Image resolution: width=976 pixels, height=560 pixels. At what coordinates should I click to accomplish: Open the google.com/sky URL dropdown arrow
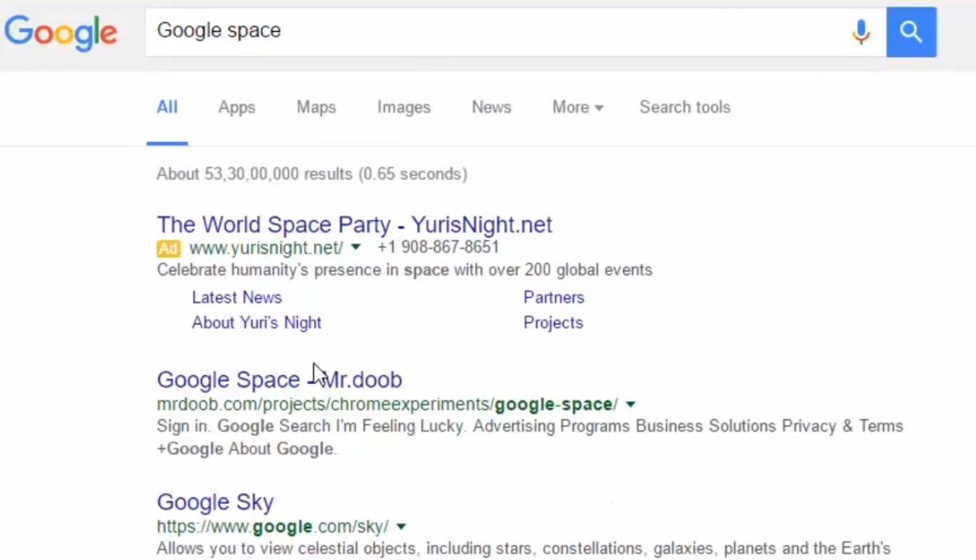coord(401,526)
